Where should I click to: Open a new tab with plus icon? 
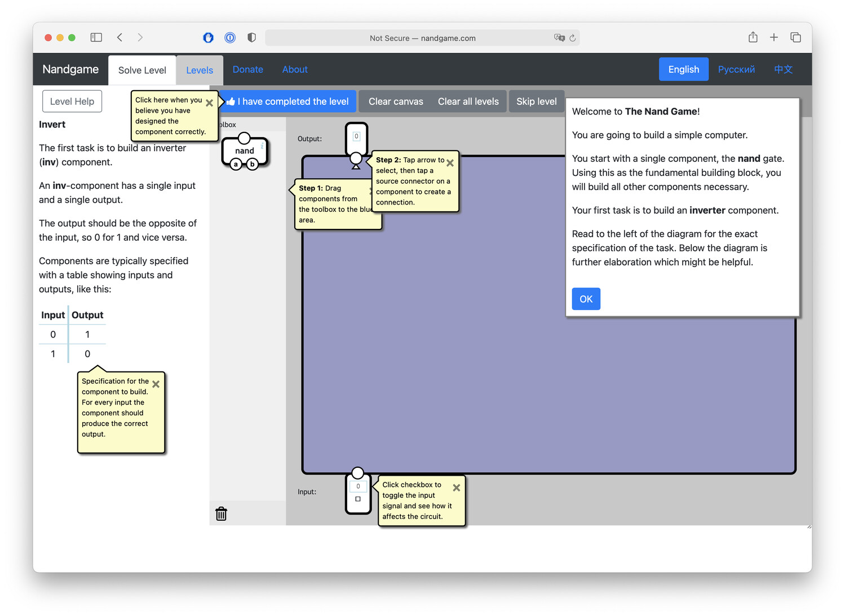pyautogui.click(x=774, y=37)
